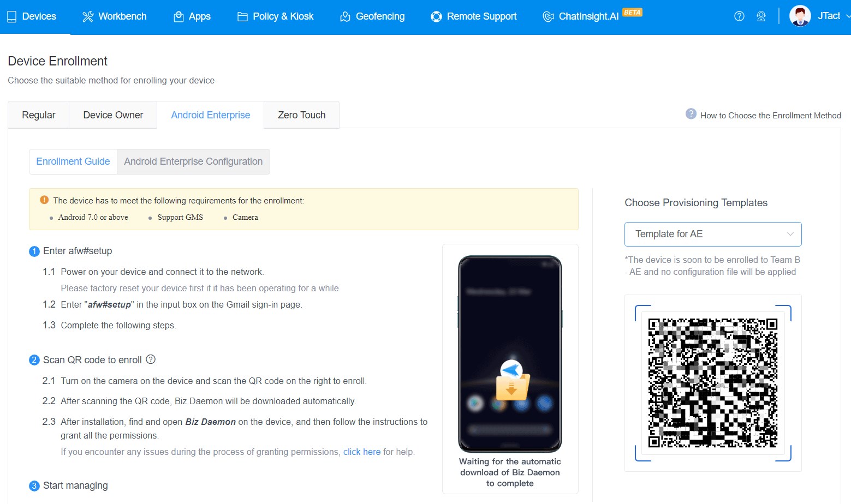Open the 'click here' help link
Viewport: 851px width, 504px height.
(x=362, y=452)
